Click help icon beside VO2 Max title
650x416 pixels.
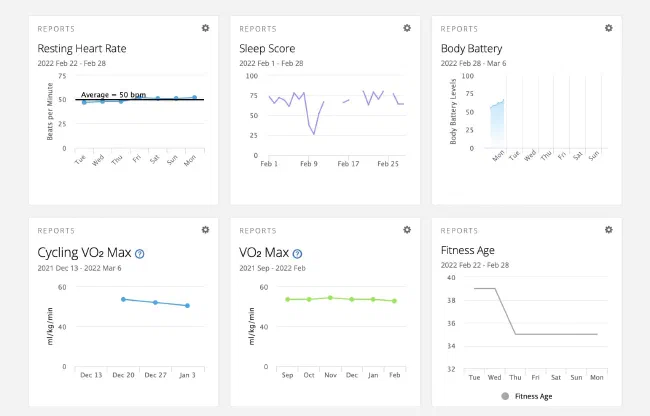click(297, 254)
